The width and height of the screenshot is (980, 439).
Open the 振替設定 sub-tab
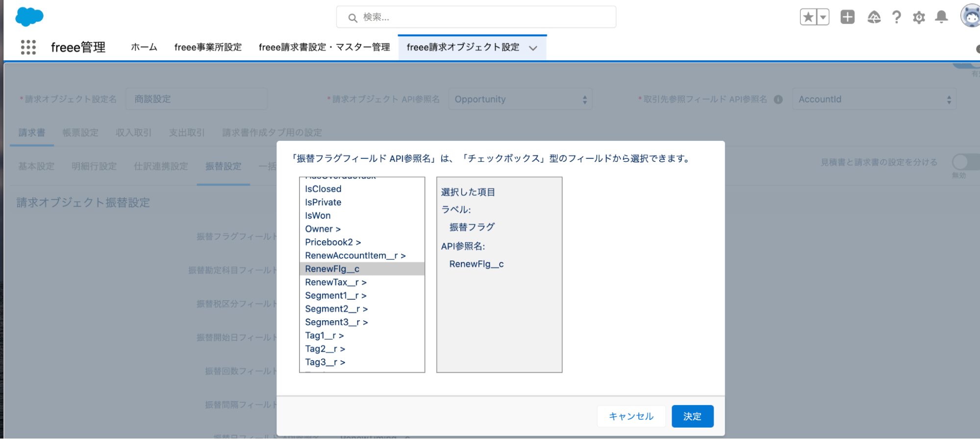224,166
